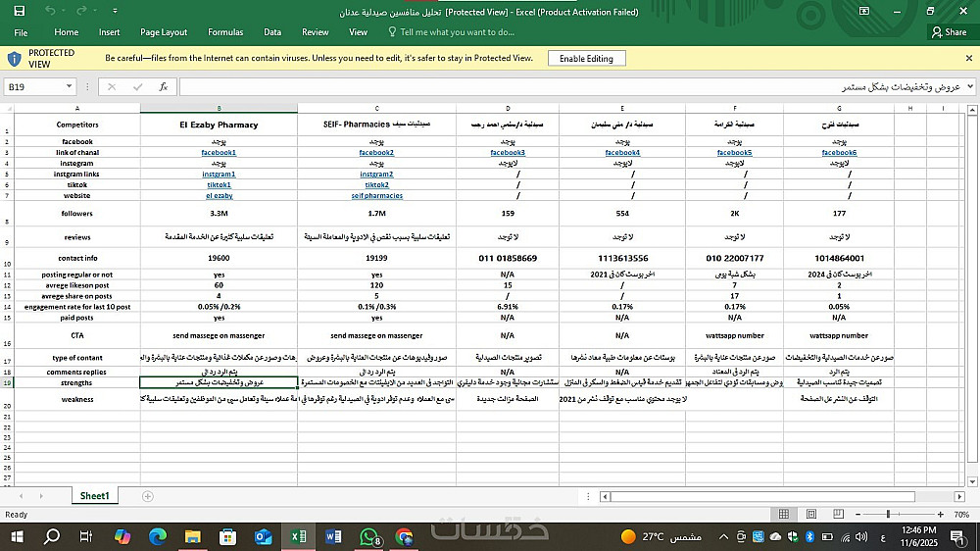Image resolution: width=980 pixels, height=551 pixels.
Task: Open File Explorer from taskbar
Action: 192,536
